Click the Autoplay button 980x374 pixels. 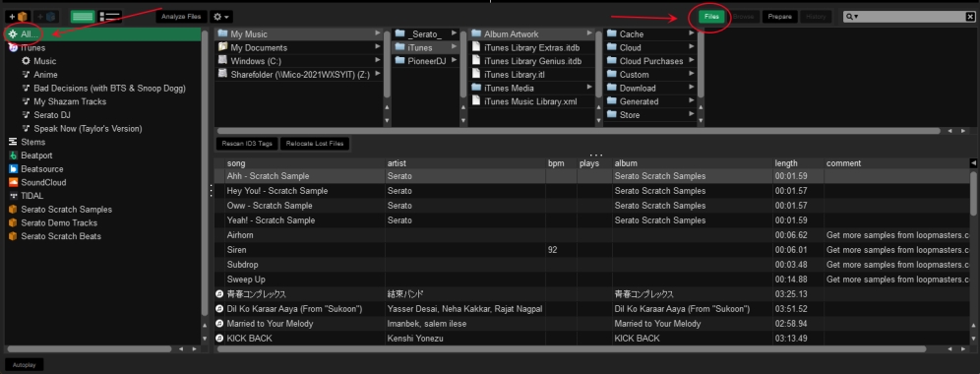tap(25, 364)
